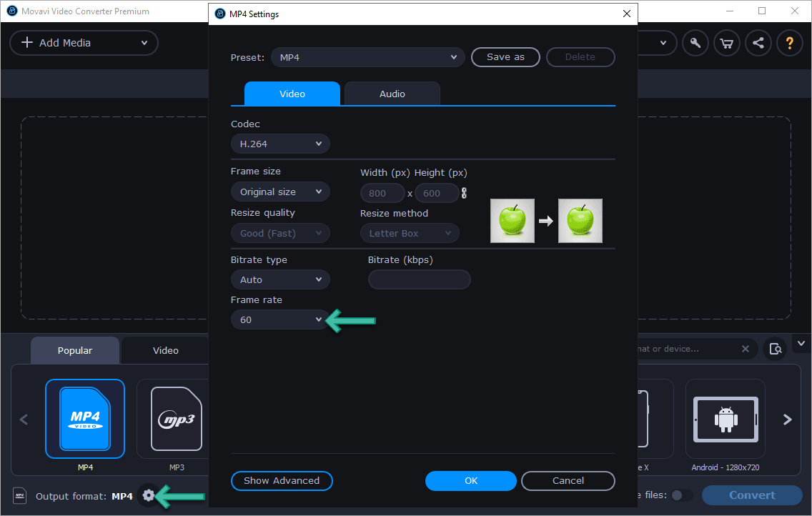Click the Height input field

coord(437,193)
